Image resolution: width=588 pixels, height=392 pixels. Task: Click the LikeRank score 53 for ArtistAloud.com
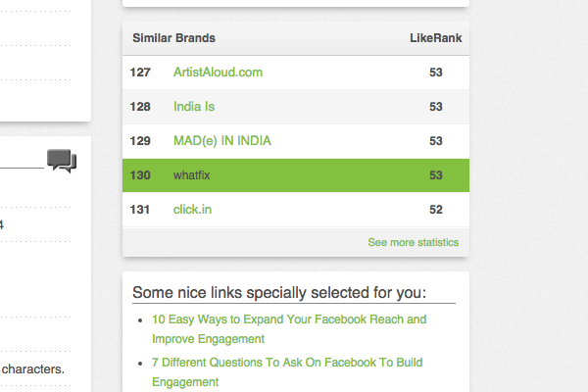click(436, 72)
